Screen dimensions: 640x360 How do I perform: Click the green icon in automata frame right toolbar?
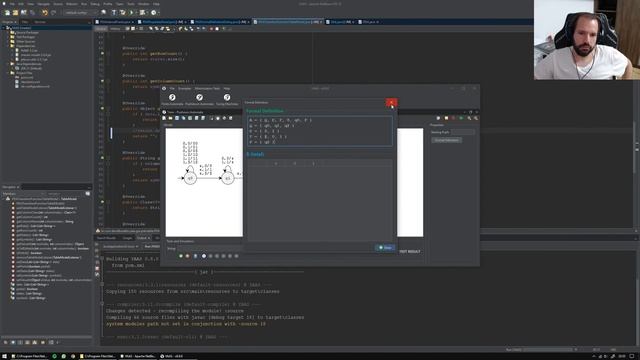461,118
